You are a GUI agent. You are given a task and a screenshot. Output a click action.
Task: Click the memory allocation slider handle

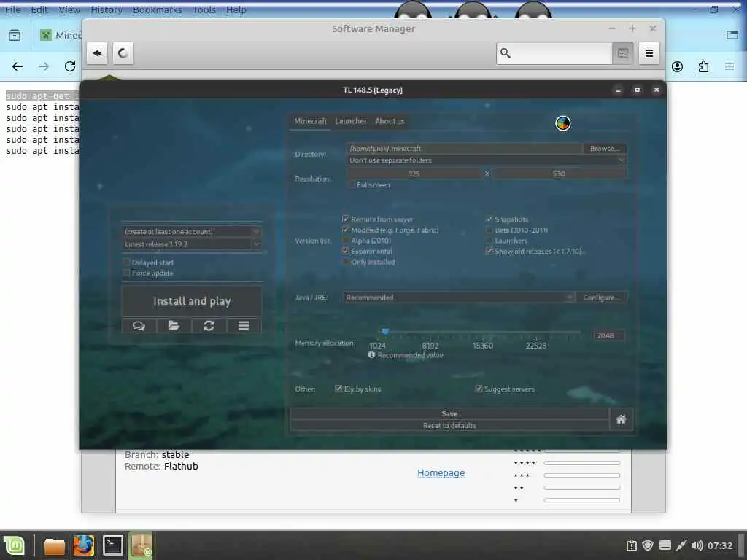(385, 331)
